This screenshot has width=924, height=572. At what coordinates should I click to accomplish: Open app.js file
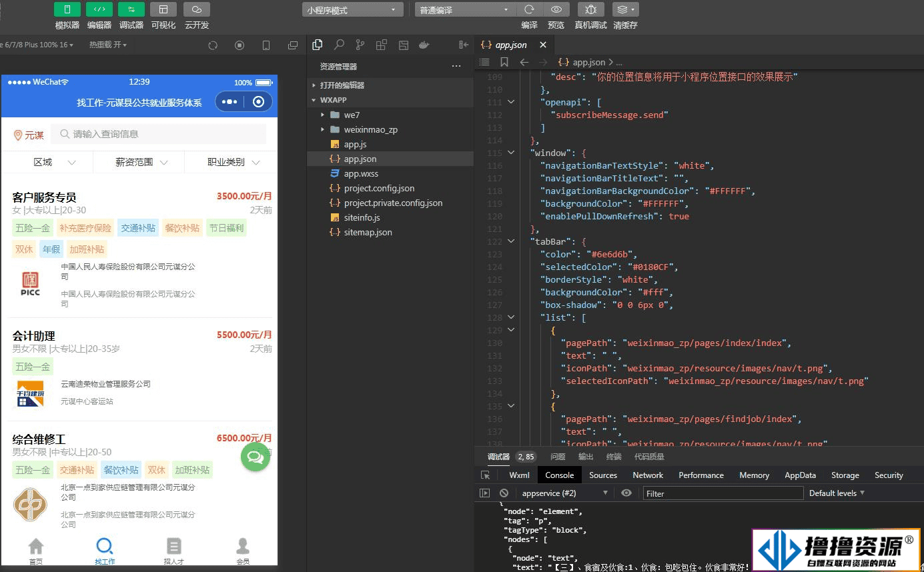point(390,144)
